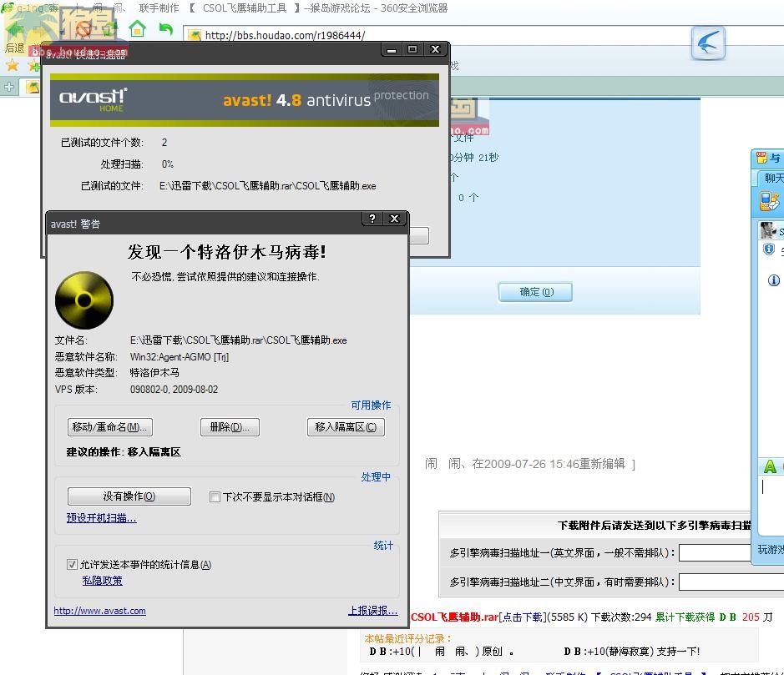The image size is (784, 675).
Task: Click the 发现一个特洛伊木马病毒! heading
Action: point(227,252)
